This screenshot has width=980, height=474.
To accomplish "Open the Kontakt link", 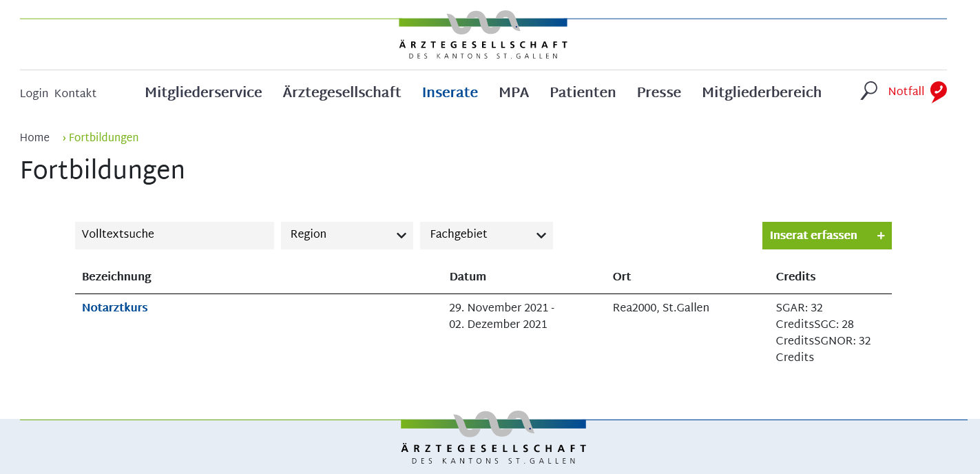I will 75,94.
